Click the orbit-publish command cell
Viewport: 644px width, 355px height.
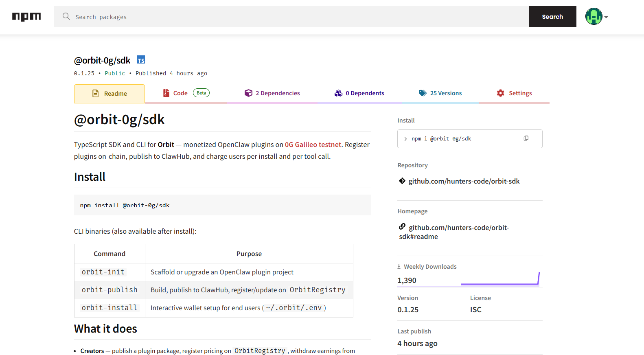(110, 290)
